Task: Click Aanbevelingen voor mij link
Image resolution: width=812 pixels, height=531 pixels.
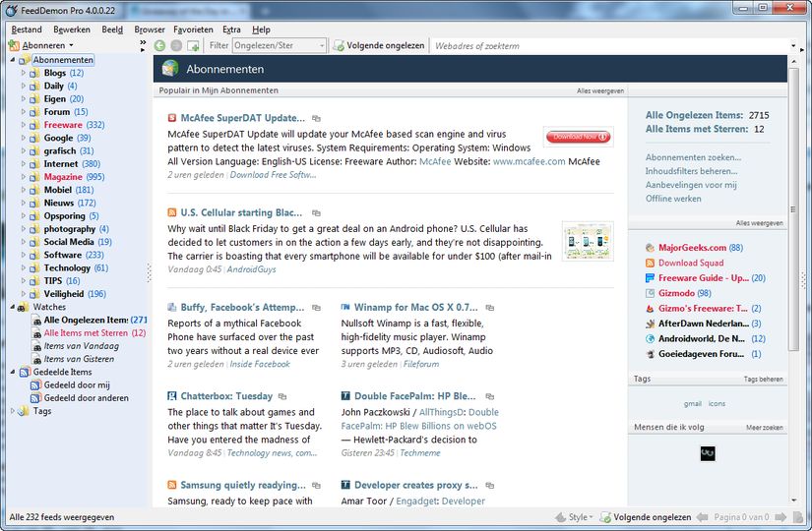Action: [x=691, y=185]
